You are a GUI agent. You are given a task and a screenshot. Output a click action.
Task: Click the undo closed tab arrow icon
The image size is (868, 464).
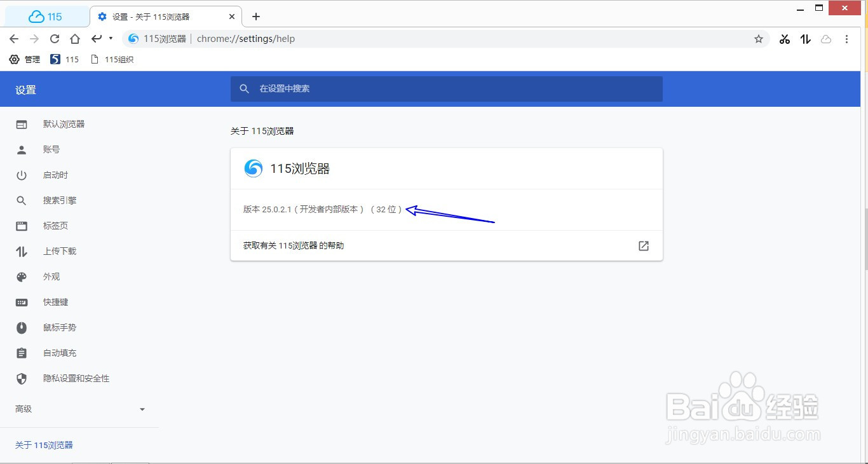point(97,39)
